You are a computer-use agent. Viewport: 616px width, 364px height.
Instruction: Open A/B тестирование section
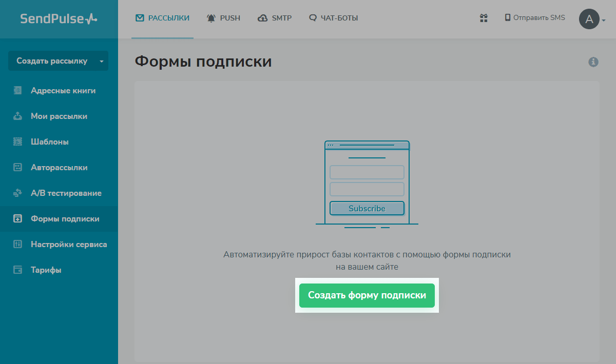point(59,193)
